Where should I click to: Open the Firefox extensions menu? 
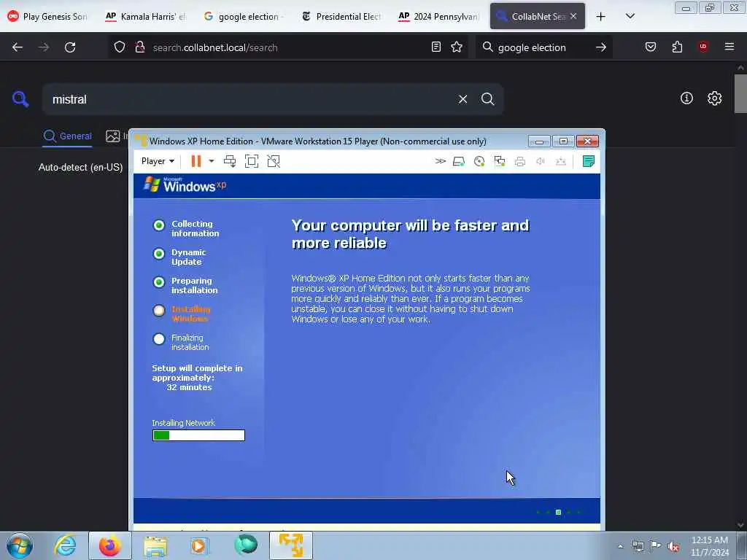[677, 47]
